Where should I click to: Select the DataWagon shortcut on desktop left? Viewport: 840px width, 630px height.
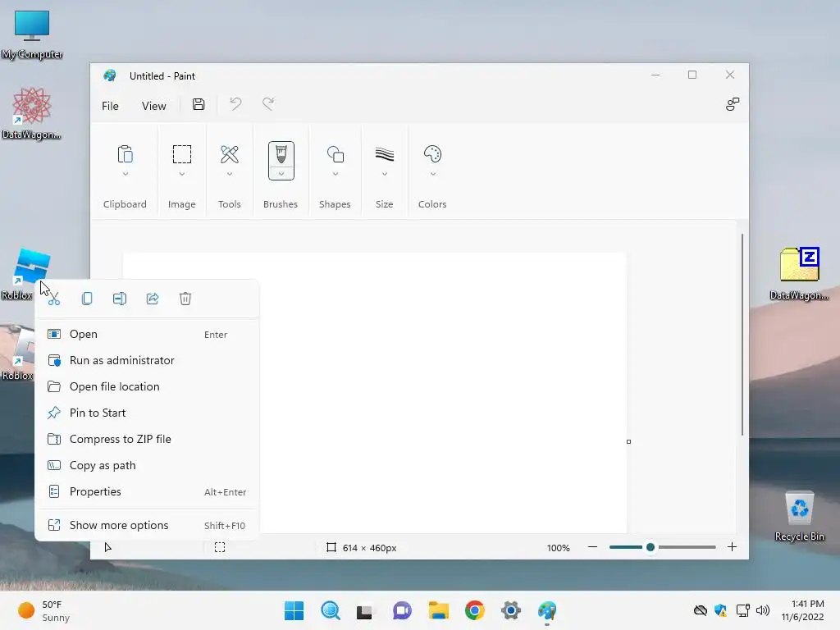click(x=32, y=114)
